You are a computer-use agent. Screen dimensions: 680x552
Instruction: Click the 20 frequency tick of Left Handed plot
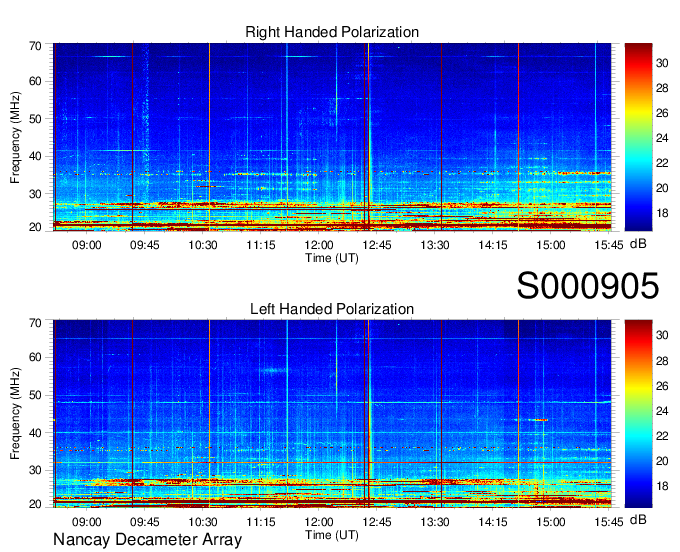point(35,504)
